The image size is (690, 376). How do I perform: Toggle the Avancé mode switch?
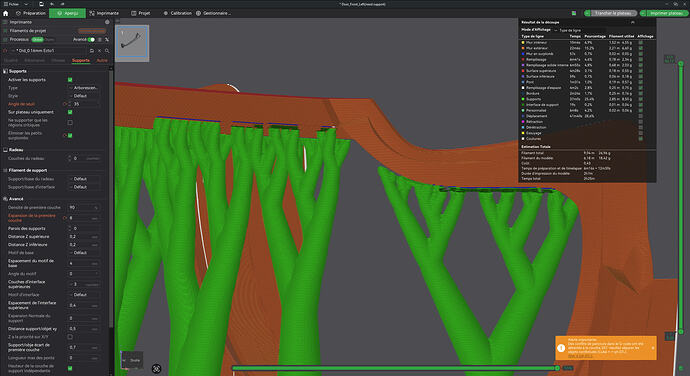[91, 40]
